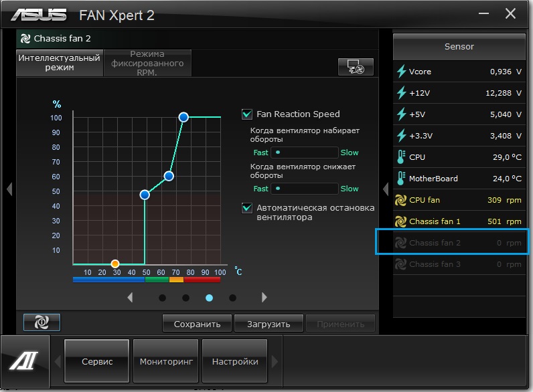Select the highlighted third pager dot
The image size is (533, 392).
tap(210, 298)
